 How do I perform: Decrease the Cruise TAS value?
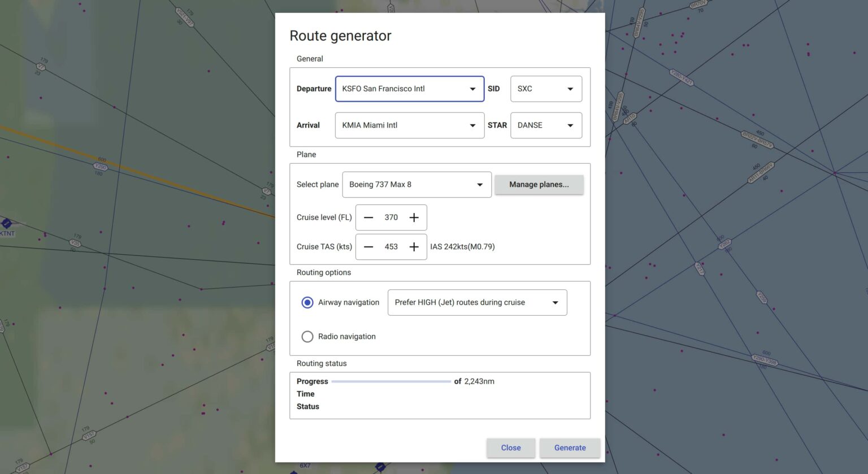(x=368, y=247)
